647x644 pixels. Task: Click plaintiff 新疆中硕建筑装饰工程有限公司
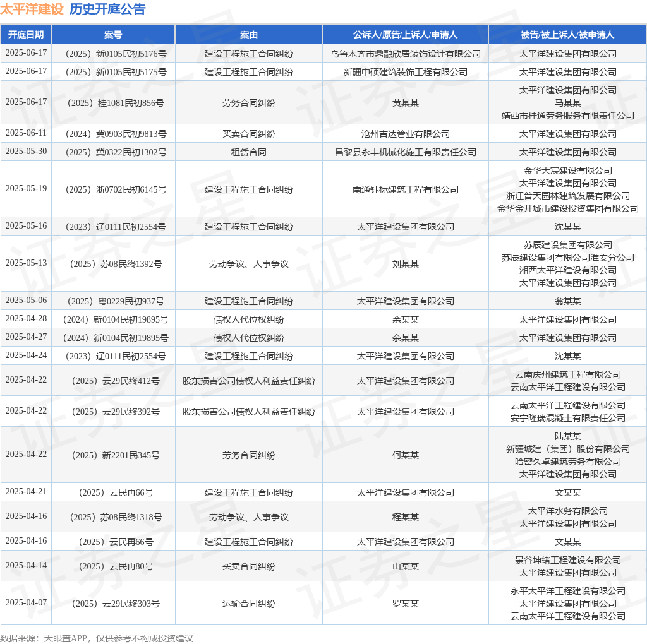[405, 72]
